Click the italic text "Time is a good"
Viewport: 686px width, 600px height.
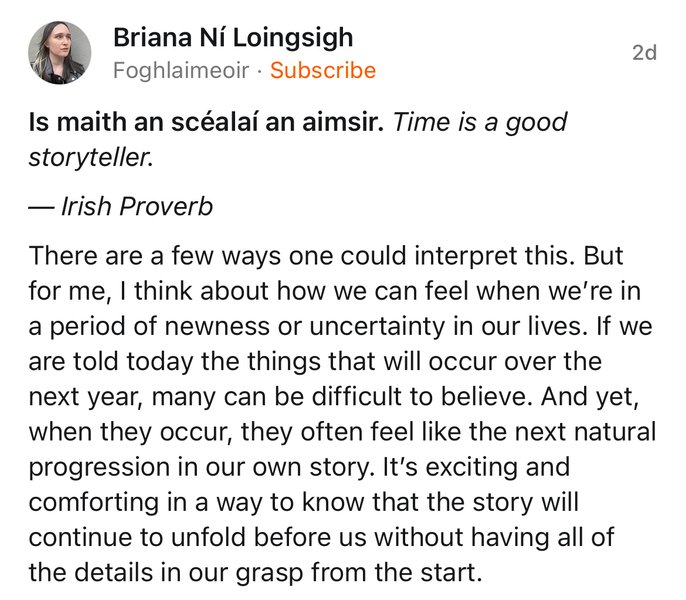(x=480, y=123)
